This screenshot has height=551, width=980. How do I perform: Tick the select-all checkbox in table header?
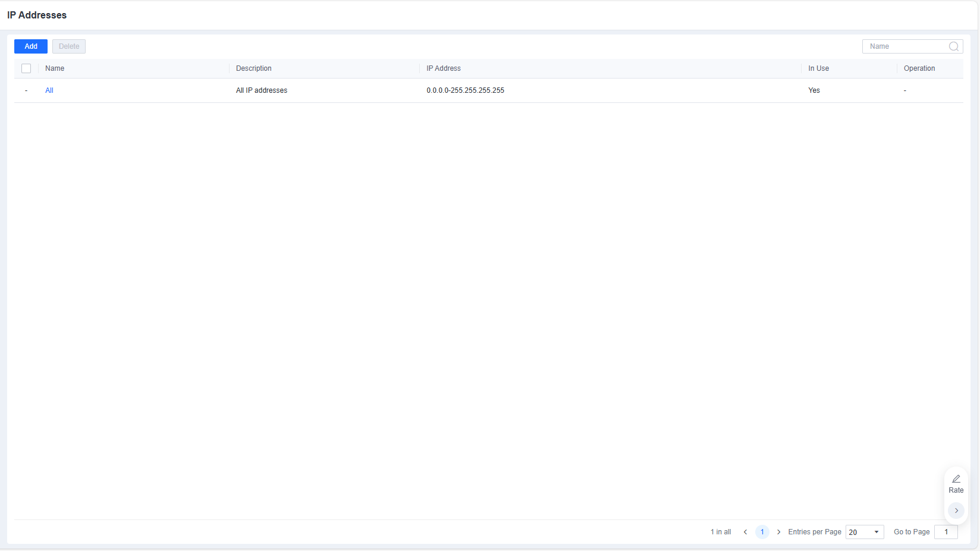(26, 68)
